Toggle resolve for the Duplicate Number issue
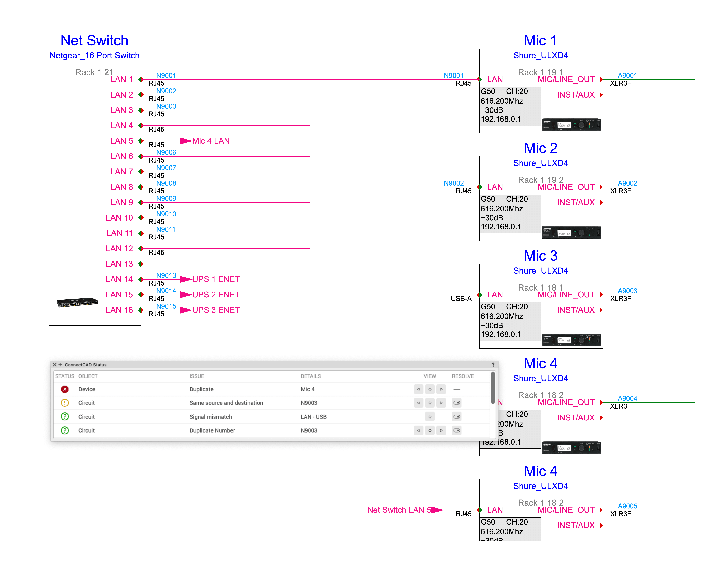The width and height of the screenshot is (728, 574). [x=456, y=430]
